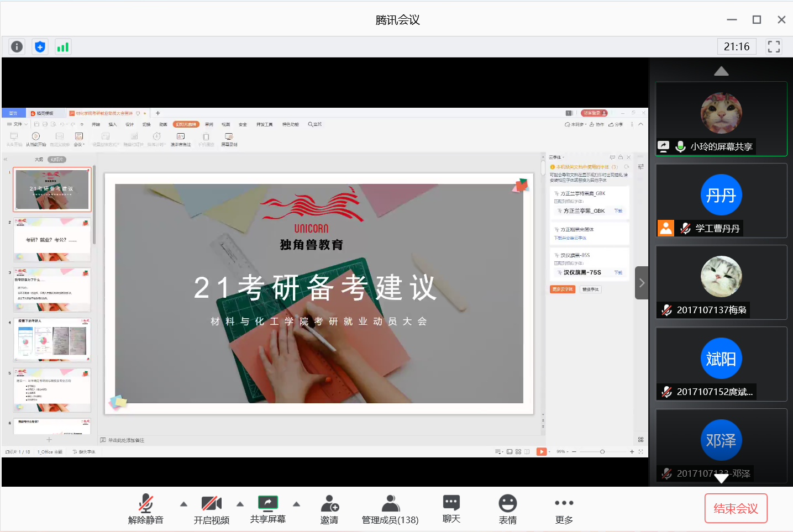Screen dimensions: 793x532
Task: Select the 幻灯片放映 ribbon tab
Action: (x=186, y=124)
